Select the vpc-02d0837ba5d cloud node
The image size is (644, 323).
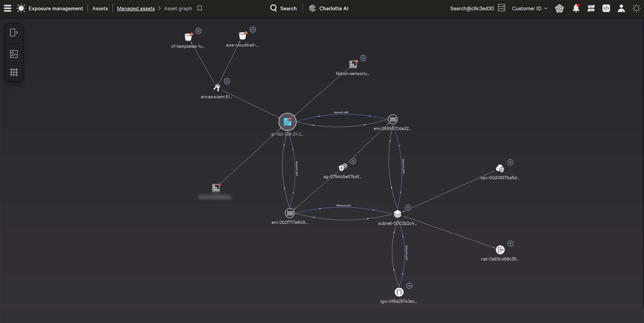click(x=500, y=168)
